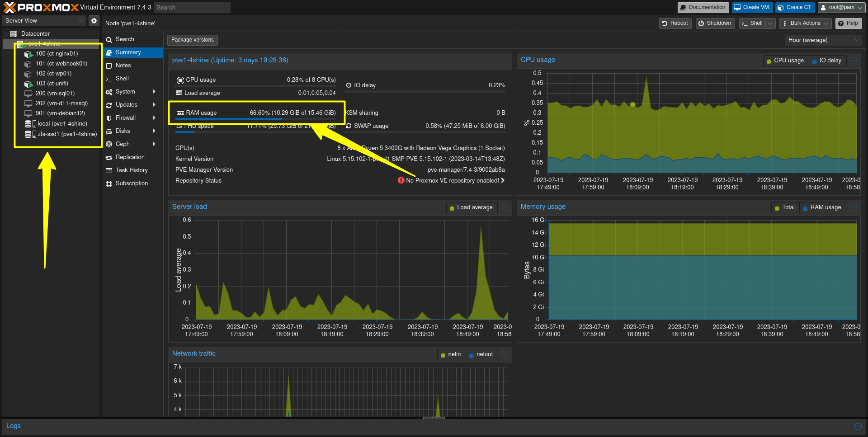The height and width of the screenshot is (437, 868).
Task: Toggle CPU usage series in legend
Action: (x=785, y=61)
